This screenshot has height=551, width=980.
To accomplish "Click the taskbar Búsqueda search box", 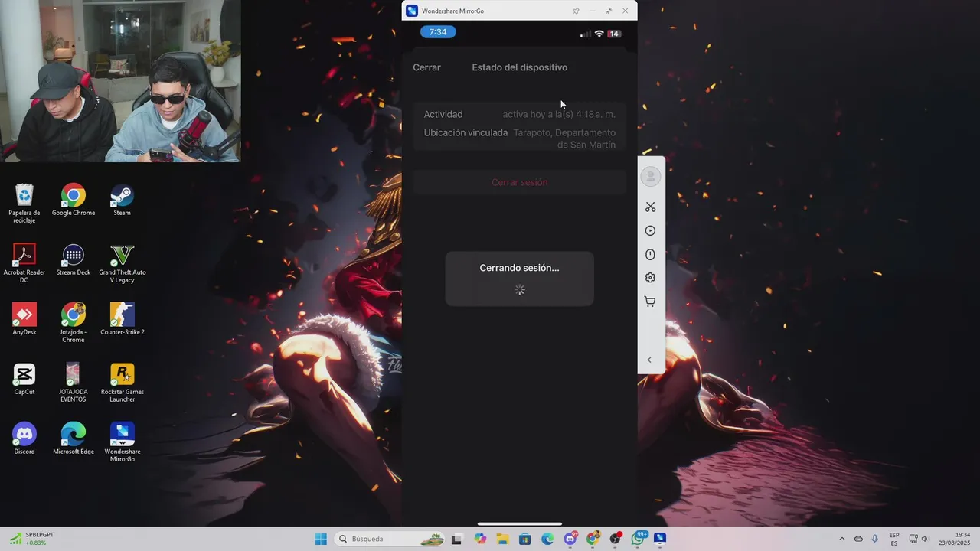I will click(390, 539).
